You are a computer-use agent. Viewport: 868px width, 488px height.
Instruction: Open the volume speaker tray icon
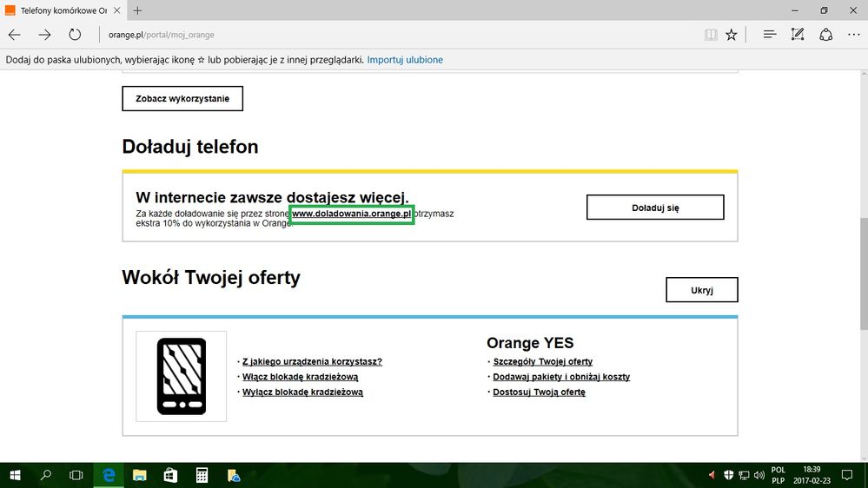(x=759, y=475)
